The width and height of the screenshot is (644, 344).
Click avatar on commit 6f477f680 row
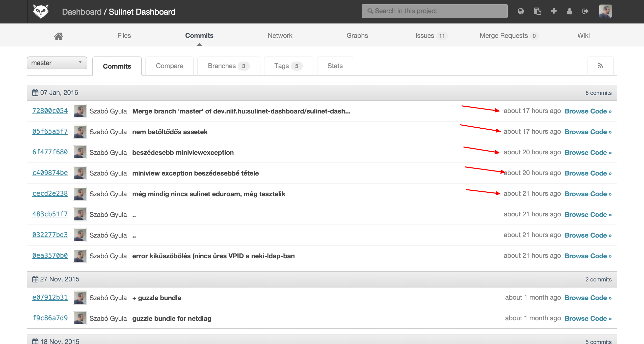tap(80, 152)
